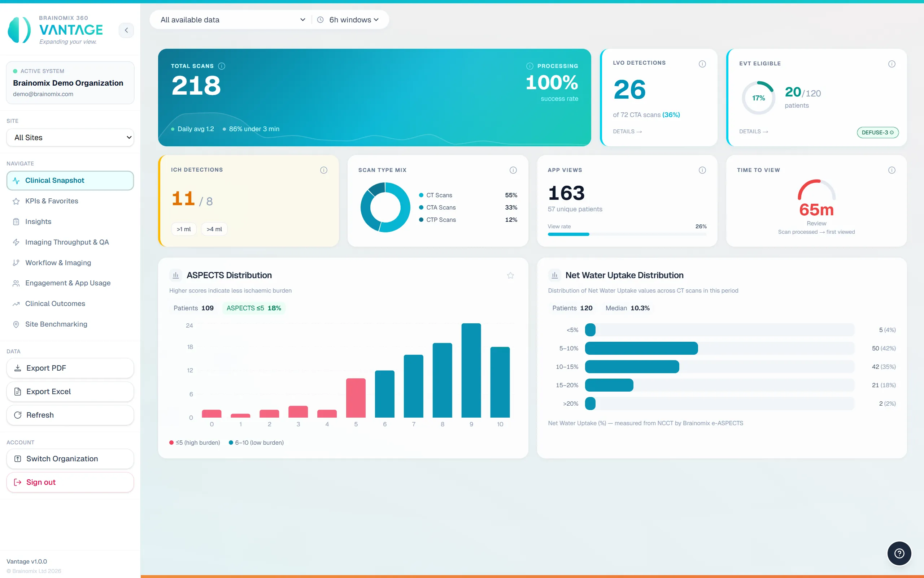Toggle the 6–10 (low burden) legend
Viewport: 924px width, 578px height.
tap(256, 442)
